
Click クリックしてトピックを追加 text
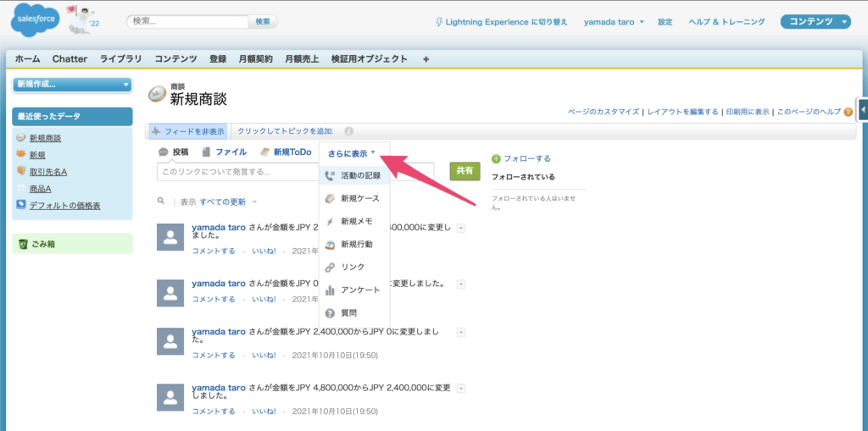(x=285, y=132)
